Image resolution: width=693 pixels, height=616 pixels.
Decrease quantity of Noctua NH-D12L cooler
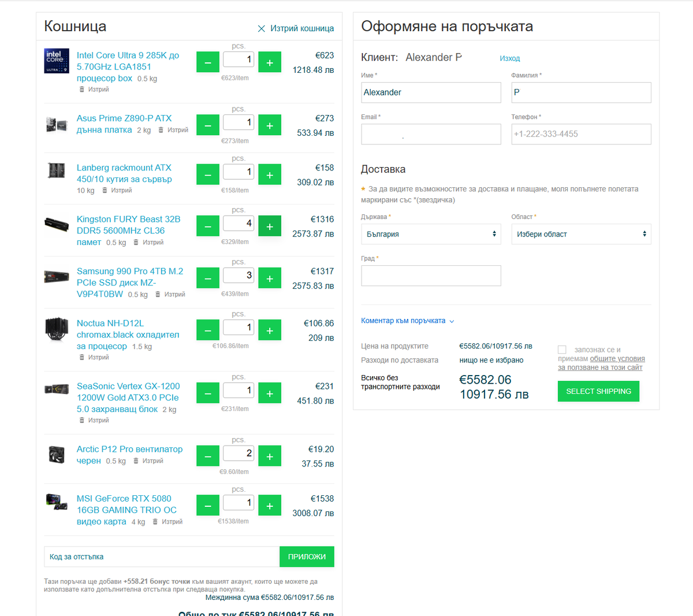(x=208, y=331)
